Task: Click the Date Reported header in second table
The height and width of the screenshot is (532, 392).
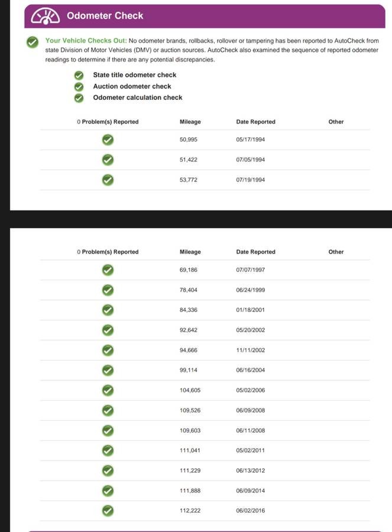Action: 255,252
